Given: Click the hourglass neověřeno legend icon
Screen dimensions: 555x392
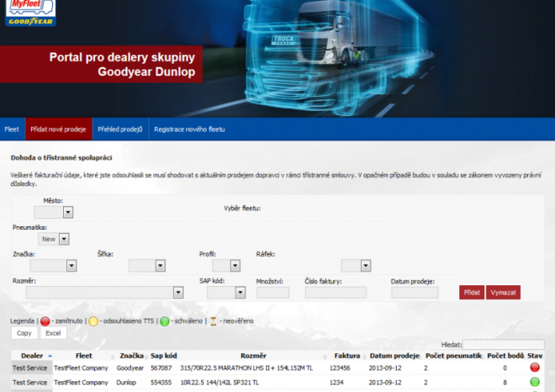Looking at the screenshot, I should click(x=214, y=321).
